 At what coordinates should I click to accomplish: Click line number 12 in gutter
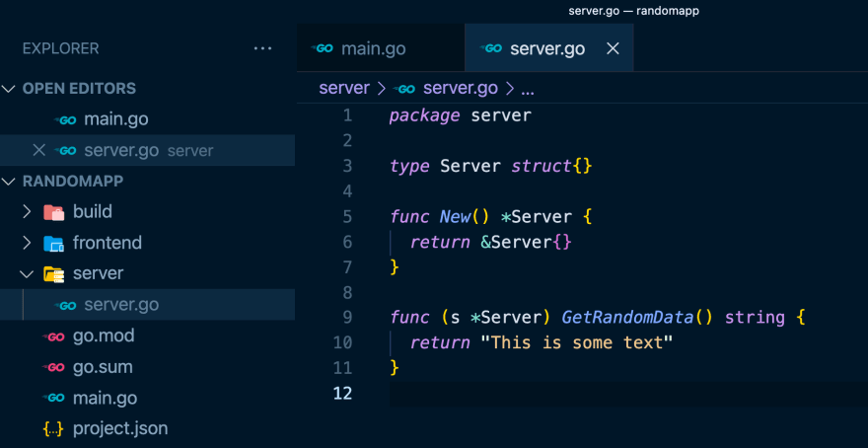coord(343,393)
